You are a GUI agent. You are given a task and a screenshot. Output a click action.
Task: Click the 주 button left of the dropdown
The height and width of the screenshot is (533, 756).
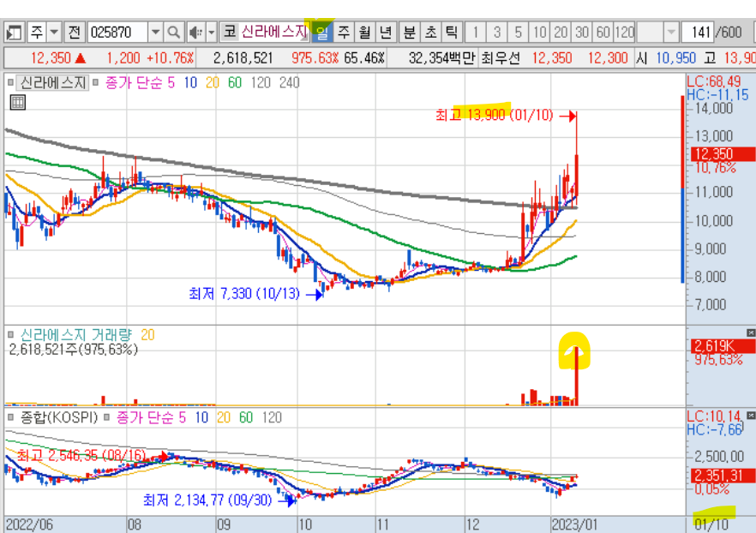click(x=37, y=33)
